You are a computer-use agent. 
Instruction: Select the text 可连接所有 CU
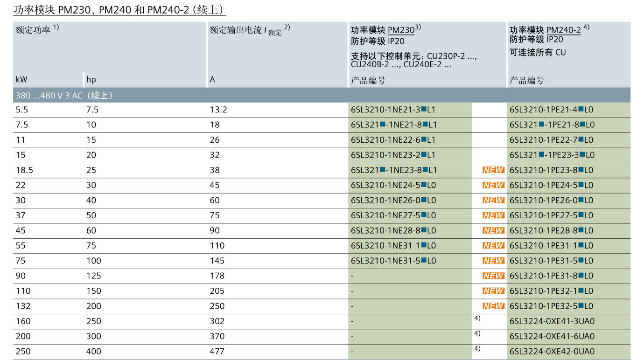537,52
